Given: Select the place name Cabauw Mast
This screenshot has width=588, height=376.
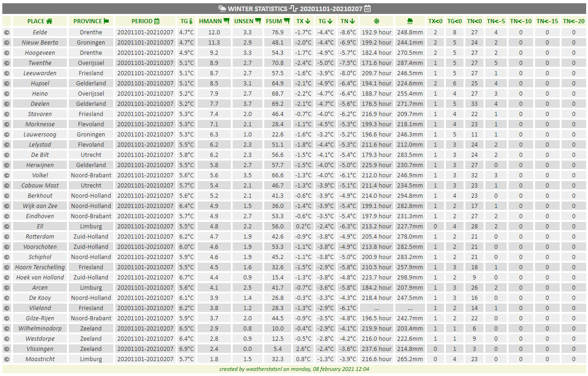Looking at the screenshot, I should 40,186.
